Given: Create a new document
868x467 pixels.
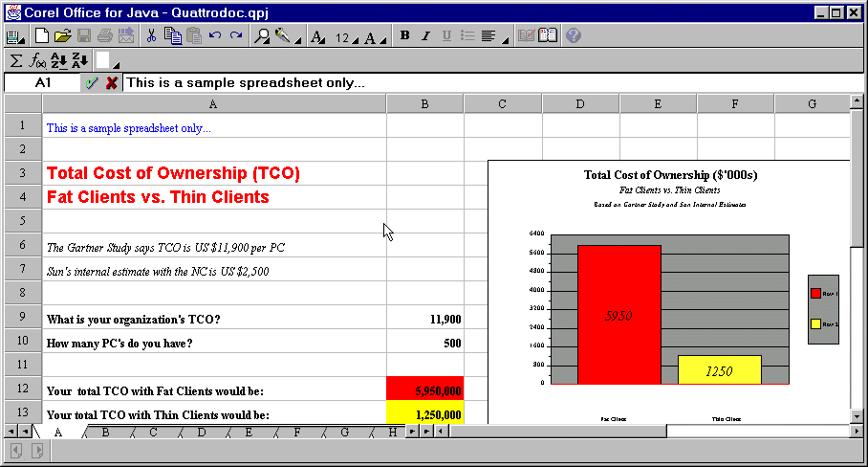Looking at the screenshot, I should [41, 36].
